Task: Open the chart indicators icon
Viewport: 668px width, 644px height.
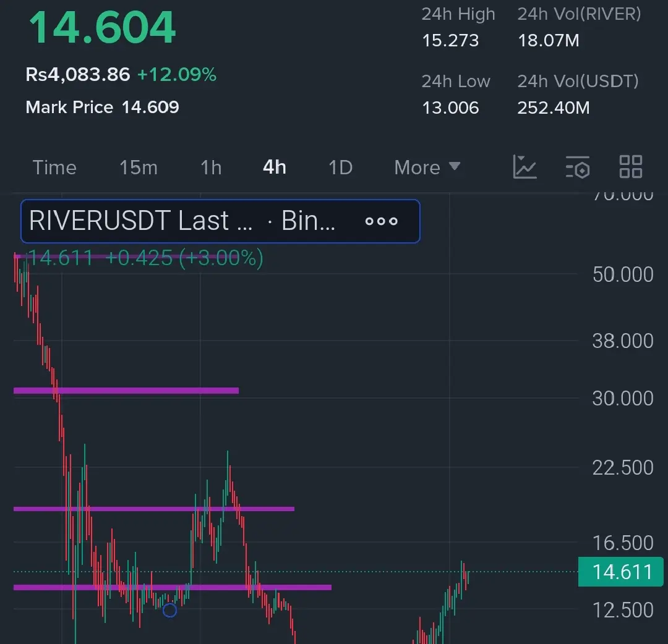Action: (525, 166)
